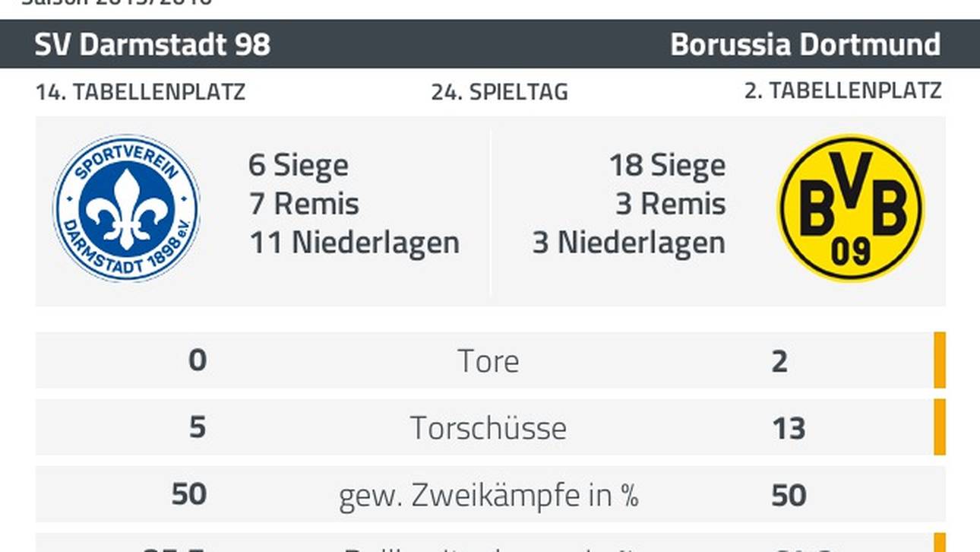Select the Borussia Dortmund team header
Viewport: 980px width, 552px height.
(805, 45)
